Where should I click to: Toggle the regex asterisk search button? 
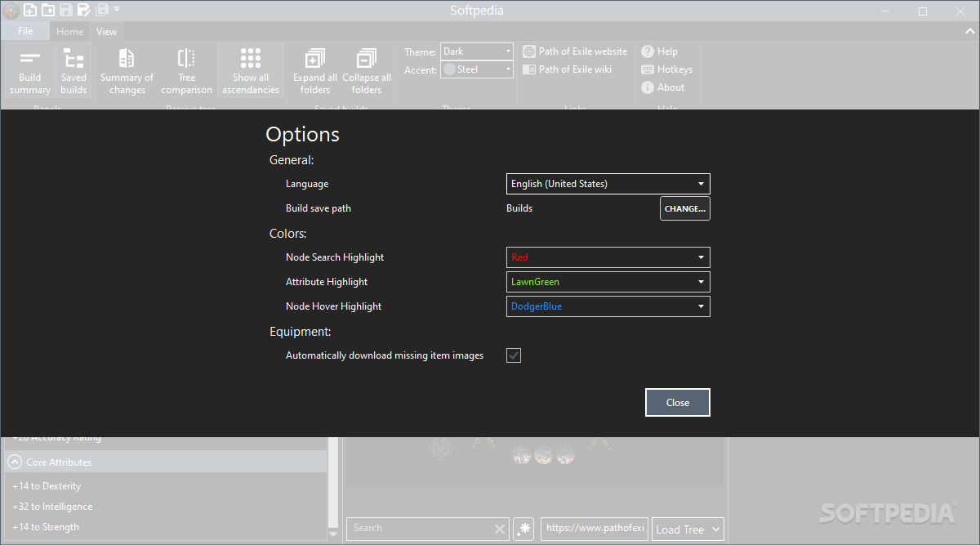point(524,529)
